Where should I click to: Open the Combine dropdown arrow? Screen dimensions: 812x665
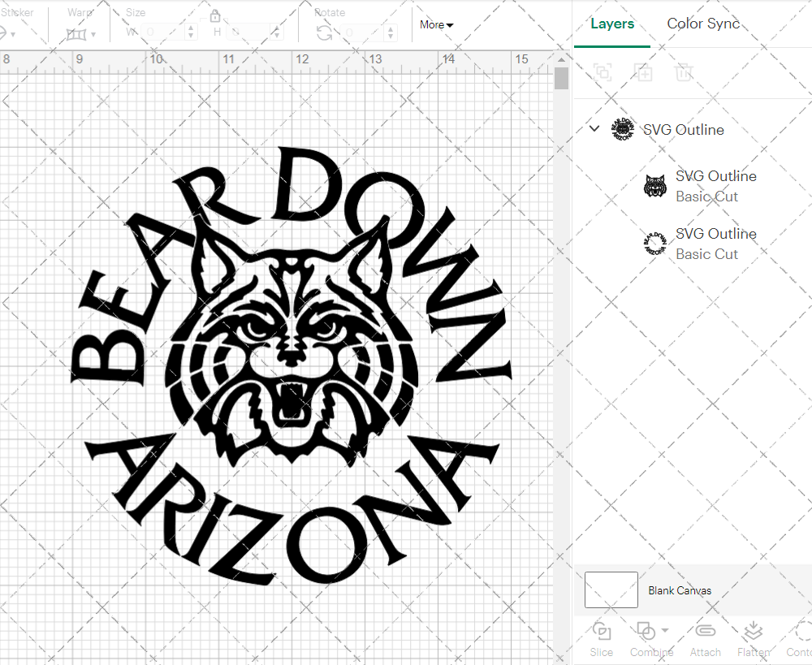(666, 630)
